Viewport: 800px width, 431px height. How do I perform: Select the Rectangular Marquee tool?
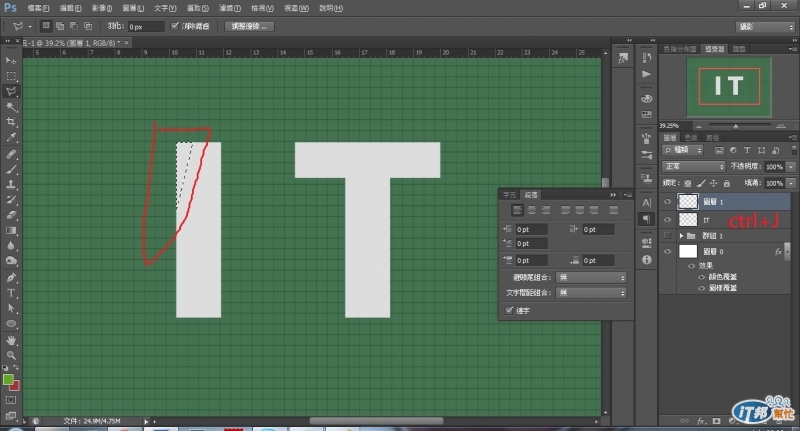pos(11,76)
